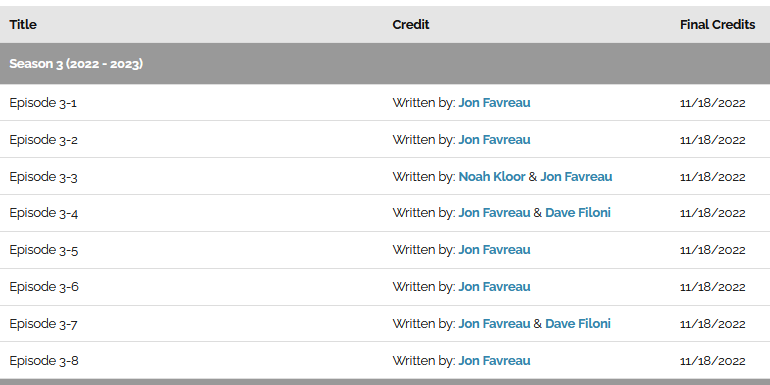Open Jon Favreau link in Episode 3-2 row
The height and width of the screenshot is (385, 770).
(494, 139)
